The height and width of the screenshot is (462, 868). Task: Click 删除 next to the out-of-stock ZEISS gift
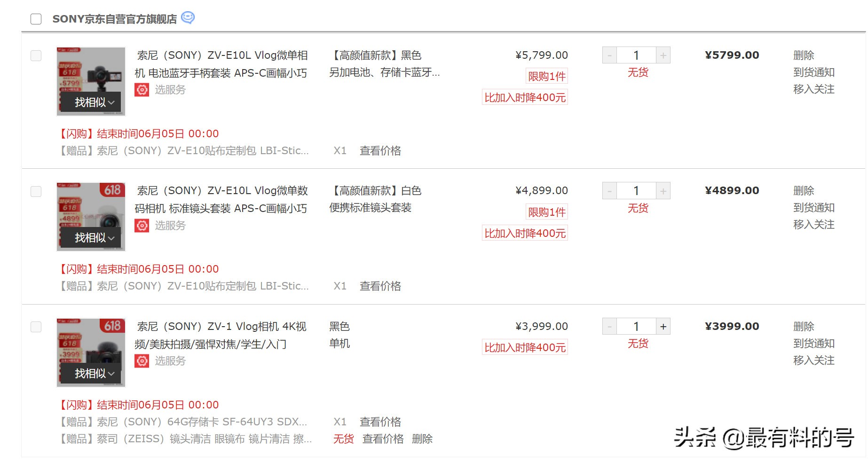423,439
